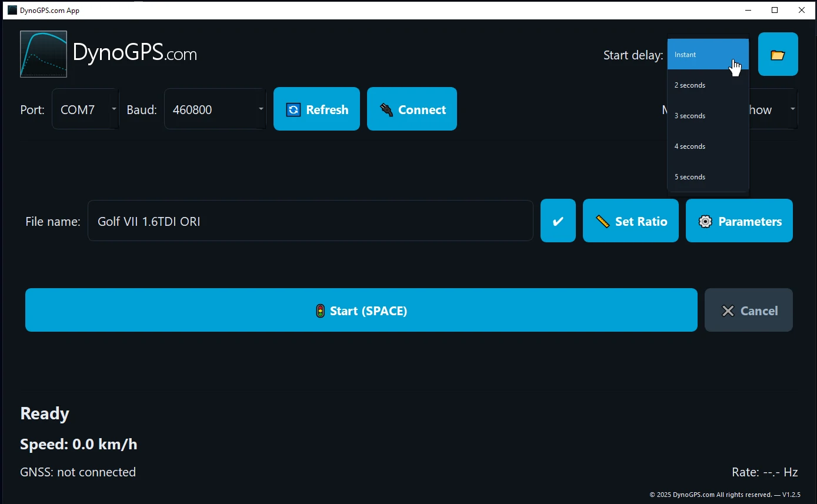
Task: Click the wrench icon on the Connect button
Action: coord(386,109)
